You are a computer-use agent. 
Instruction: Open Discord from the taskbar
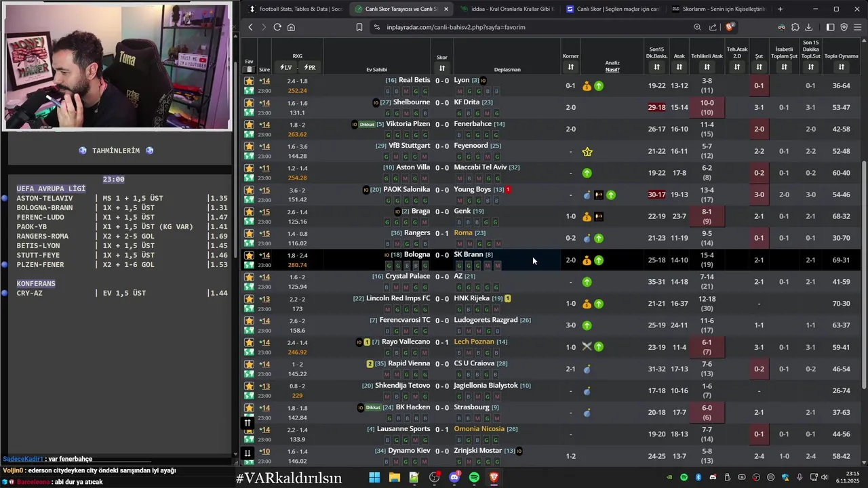(x=454, y=478)
